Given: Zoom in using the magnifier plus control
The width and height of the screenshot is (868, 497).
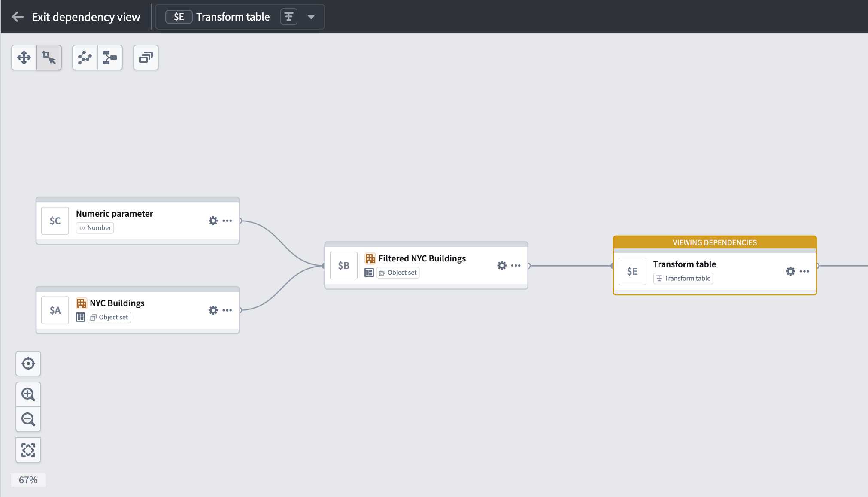Looking at the screenshot, I should 28,394.
